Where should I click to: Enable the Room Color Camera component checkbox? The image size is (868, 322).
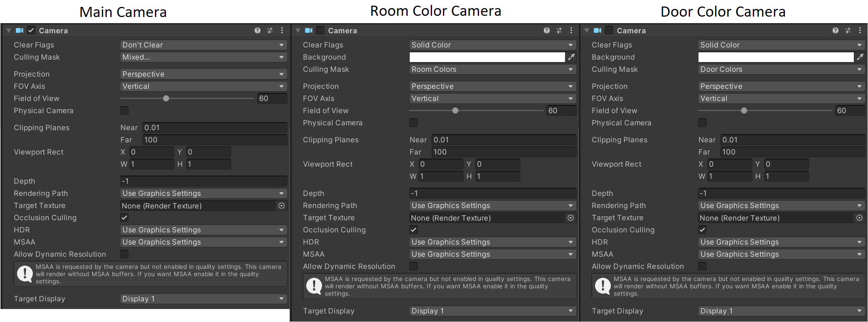tap(320, 30)
